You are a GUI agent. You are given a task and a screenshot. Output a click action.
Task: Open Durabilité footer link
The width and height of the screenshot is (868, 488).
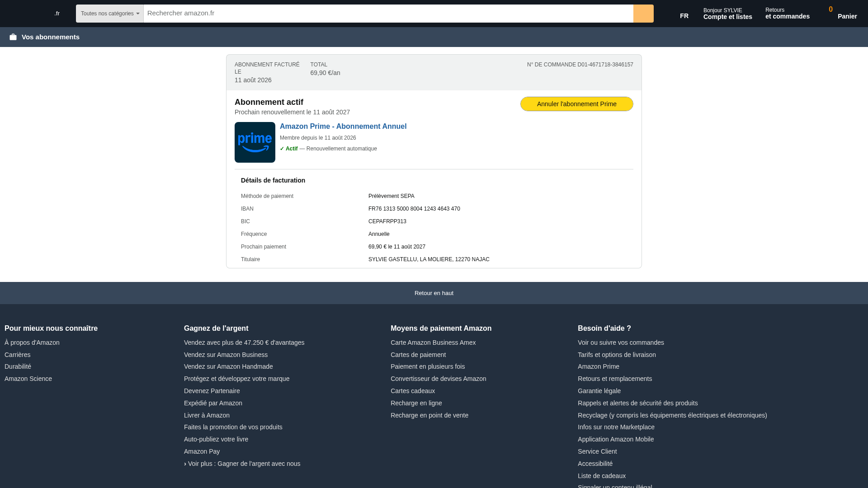point(18,366)
